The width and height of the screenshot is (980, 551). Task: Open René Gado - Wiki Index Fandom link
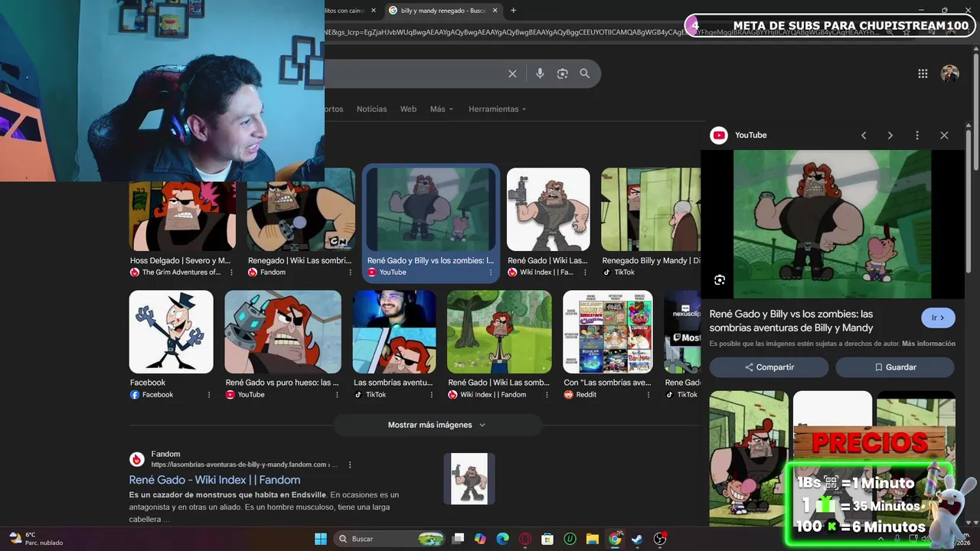coord(214,480)
